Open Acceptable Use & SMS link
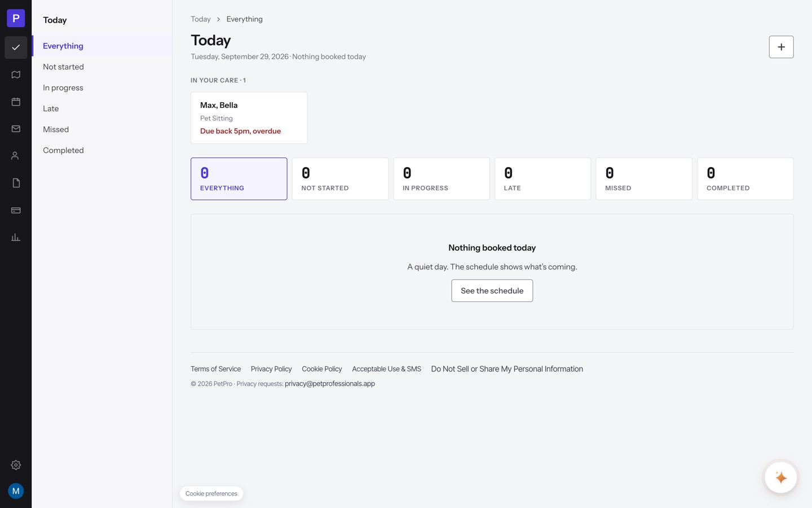 point(387,369)
